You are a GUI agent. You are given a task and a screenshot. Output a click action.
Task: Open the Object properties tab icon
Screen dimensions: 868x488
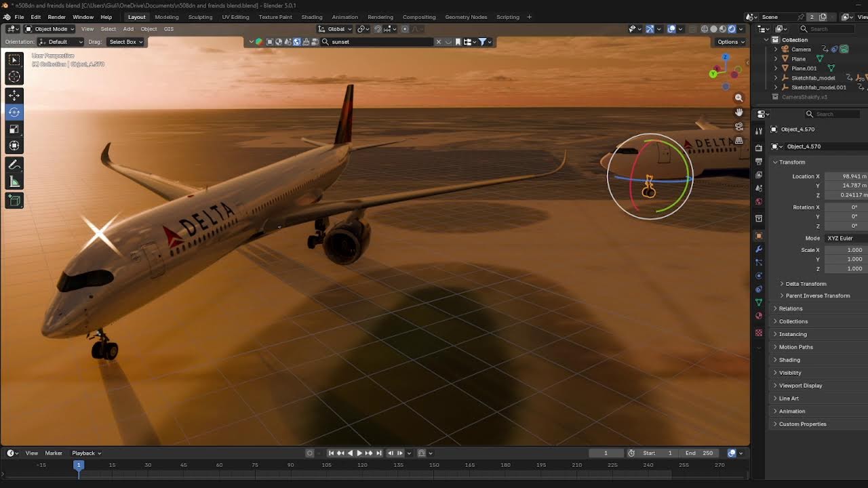pyautogui.click(x=759, y=236)
